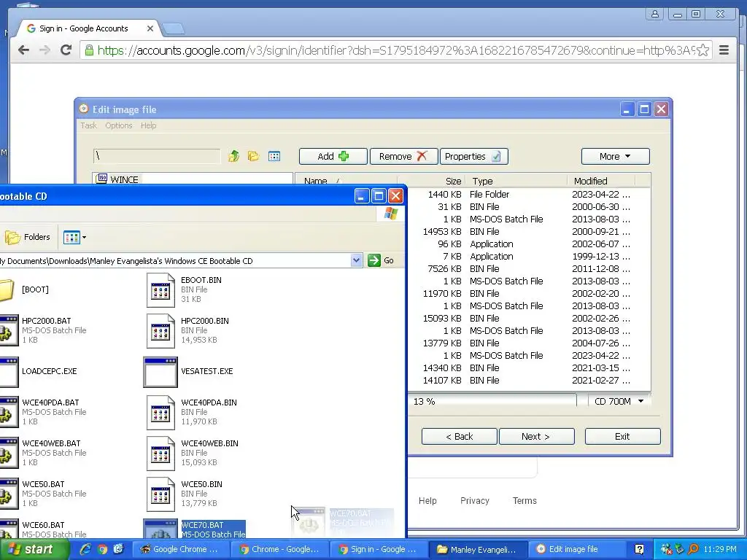Click the path input field showing backslash
Screen dimensions: 747x560
click(157, 156)
